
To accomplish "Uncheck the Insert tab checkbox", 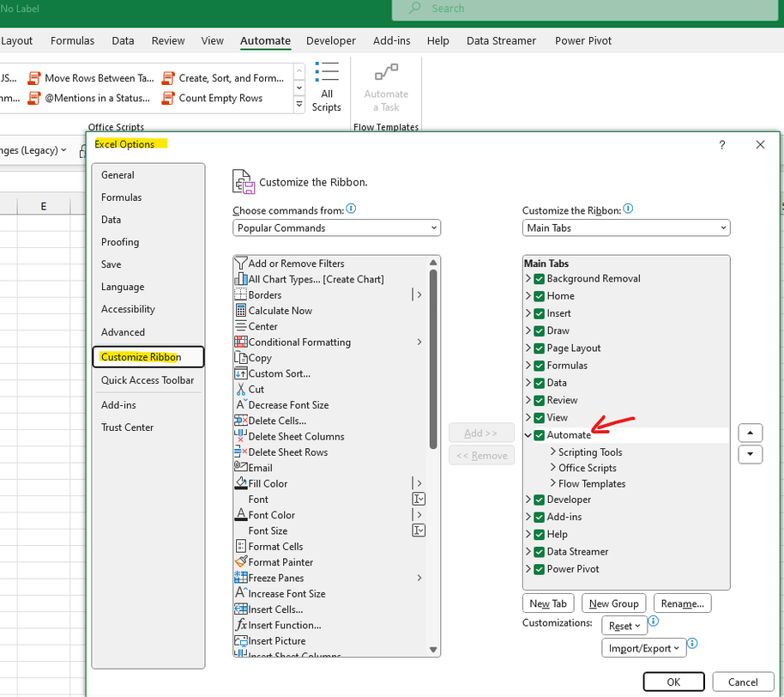I will coord(539,313).
